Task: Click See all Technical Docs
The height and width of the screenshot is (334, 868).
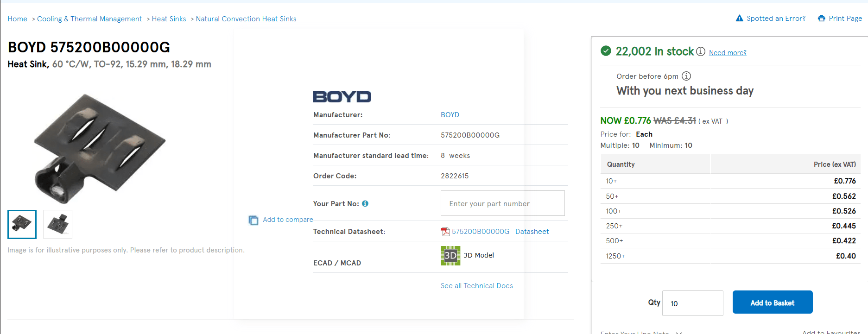Action: 477,286
